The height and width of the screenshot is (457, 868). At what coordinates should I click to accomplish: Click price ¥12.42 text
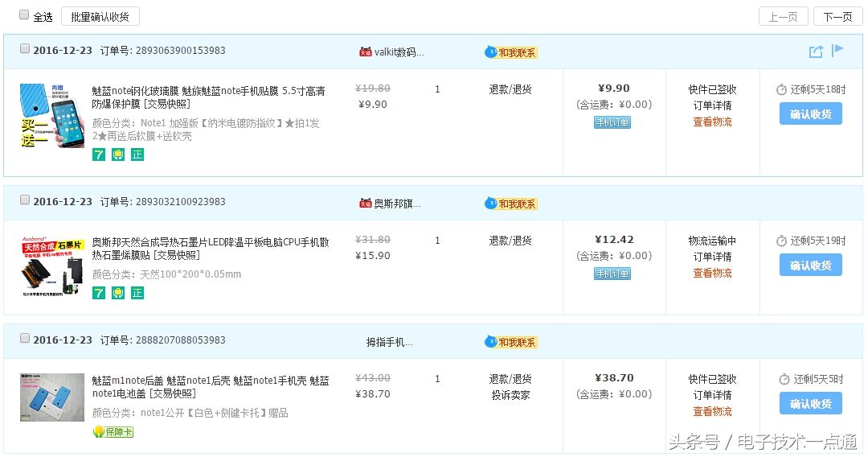click(x=614, y=239)
